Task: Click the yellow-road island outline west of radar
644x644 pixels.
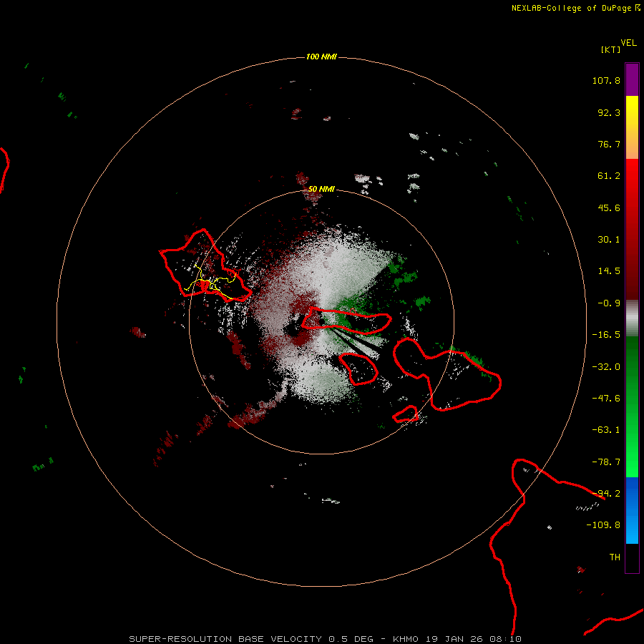Action: pyautogui.click(x=205, y=266)
